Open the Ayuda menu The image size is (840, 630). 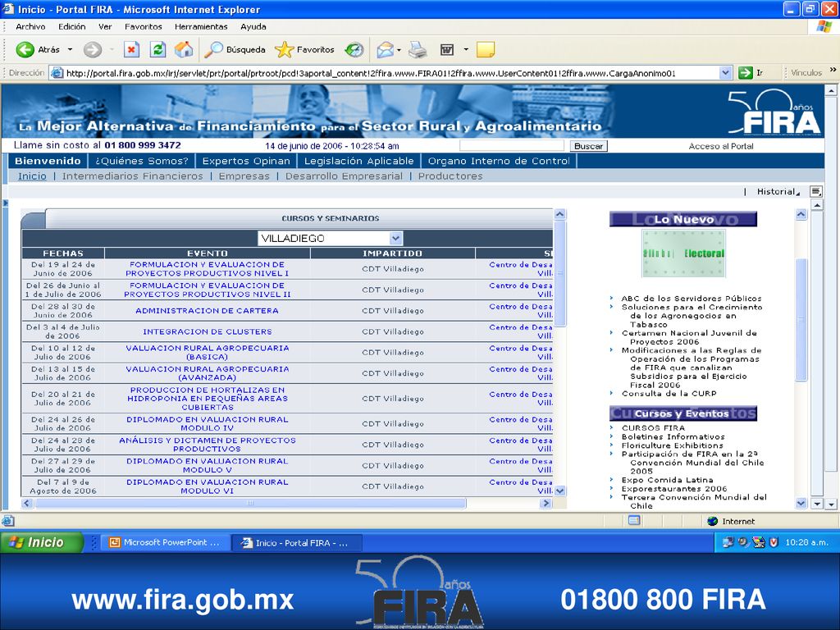tap(253, 27)
